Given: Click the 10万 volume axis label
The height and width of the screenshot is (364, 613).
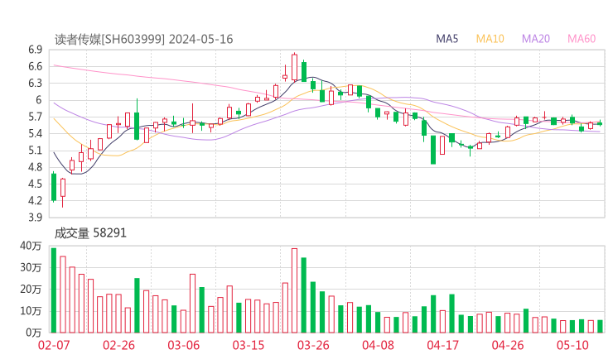Looking at the screenshot, I should click(x=31, y=311).
